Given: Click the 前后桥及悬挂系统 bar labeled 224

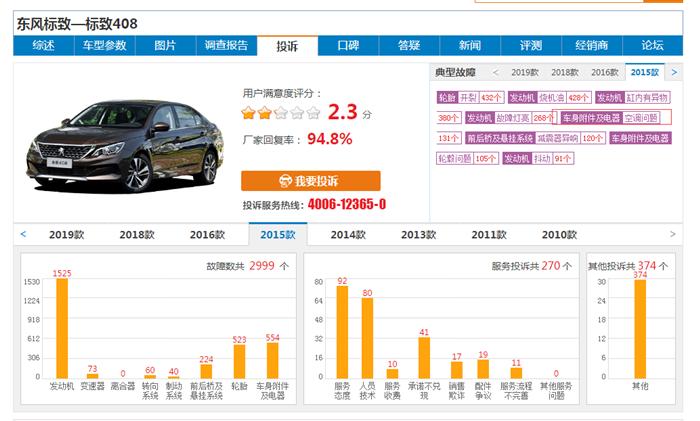Looking at the screenshot, I should point(206,371).
